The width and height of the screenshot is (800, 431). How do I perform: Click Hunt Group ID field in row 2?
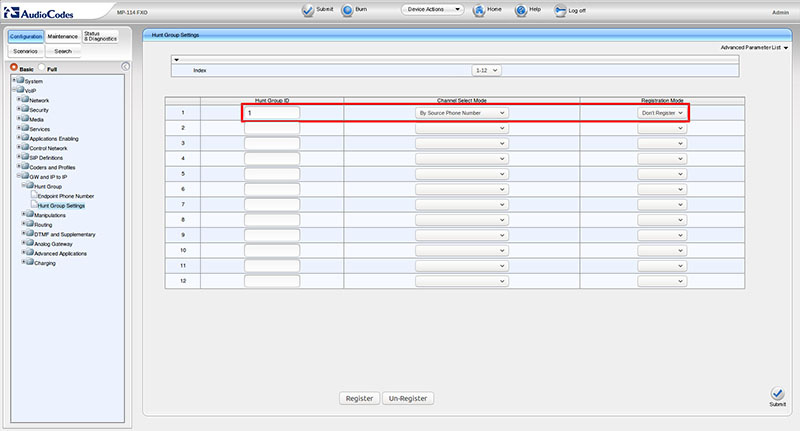click(x=272, y=128)
